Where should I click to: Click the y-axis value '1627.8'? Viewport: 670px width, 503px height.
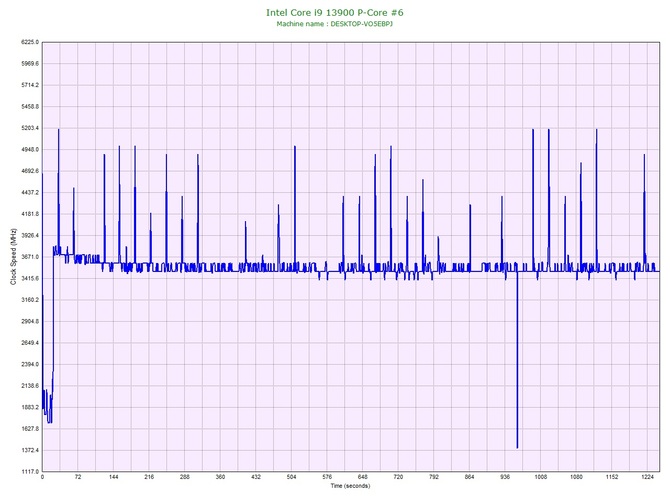pos(30,429)
